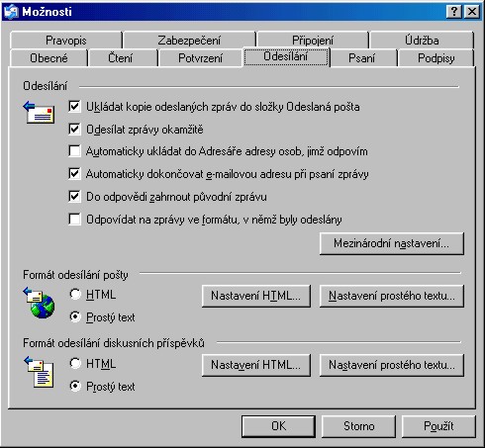The height and width of the screenshot is (448, 485).
Task: Click the outgoing envelope icon under Odesílání
Action: (x=39, y=113)
